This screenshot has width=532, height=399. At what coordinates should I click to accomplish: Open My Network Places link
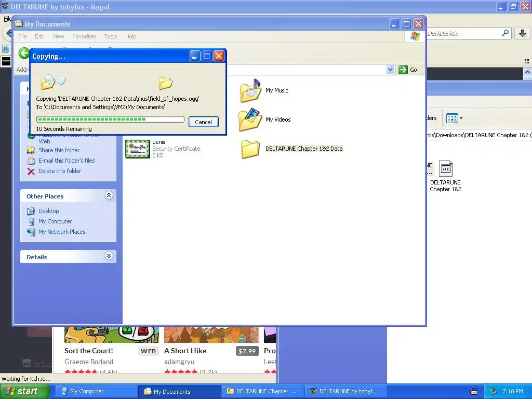coord(62,232)
